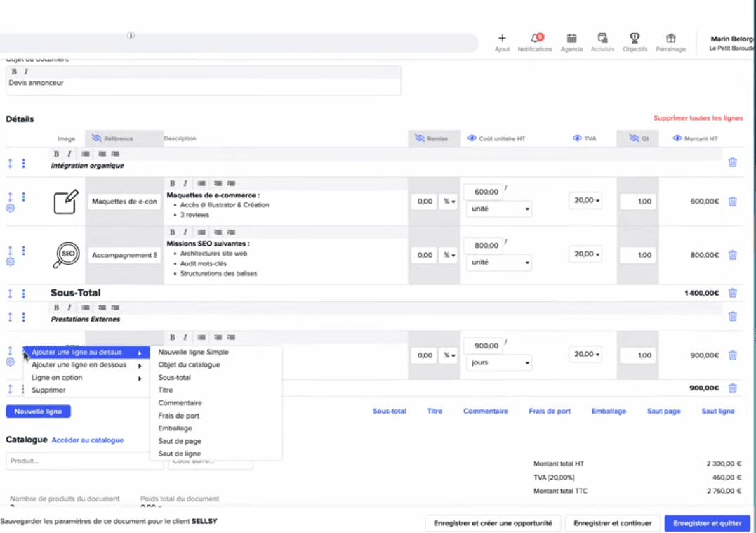Delete the Sous-Total 1 400,00€ row
The width and height of the screenshot is (756, 533).
click(732, 293)
